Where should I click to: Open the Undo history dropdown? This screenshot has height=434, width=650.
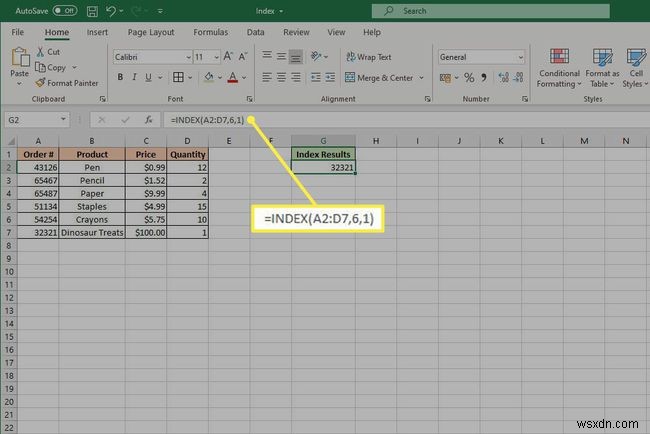(121, 11)
